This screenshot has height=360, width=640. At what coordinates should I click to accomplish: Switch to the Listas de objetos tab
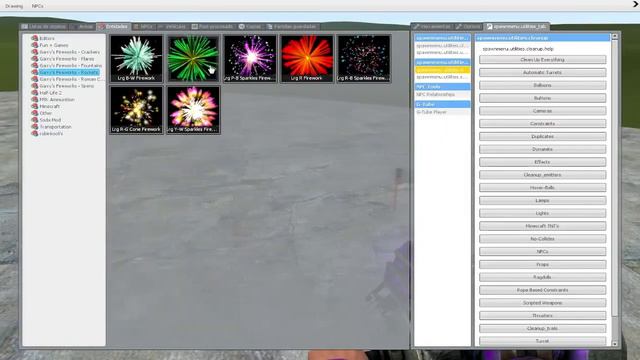click(x=44, y=27)
